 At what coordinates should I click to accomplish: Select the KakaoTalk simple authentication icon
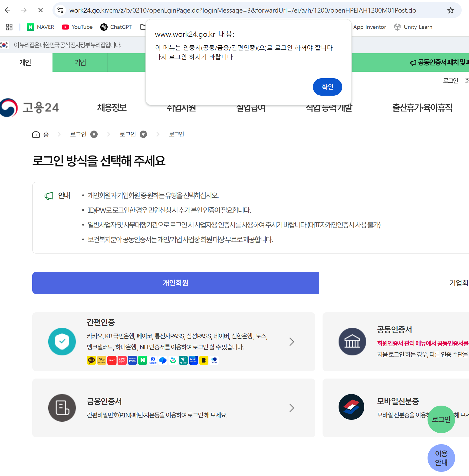click(91, 360)
